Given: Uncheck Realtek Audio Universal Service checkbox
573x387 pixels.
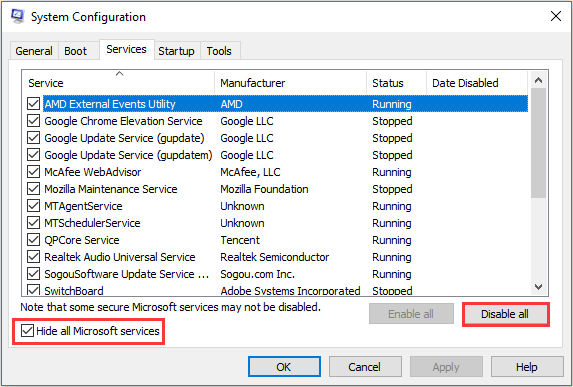Looking at the screenshot, I should (33, 257).
